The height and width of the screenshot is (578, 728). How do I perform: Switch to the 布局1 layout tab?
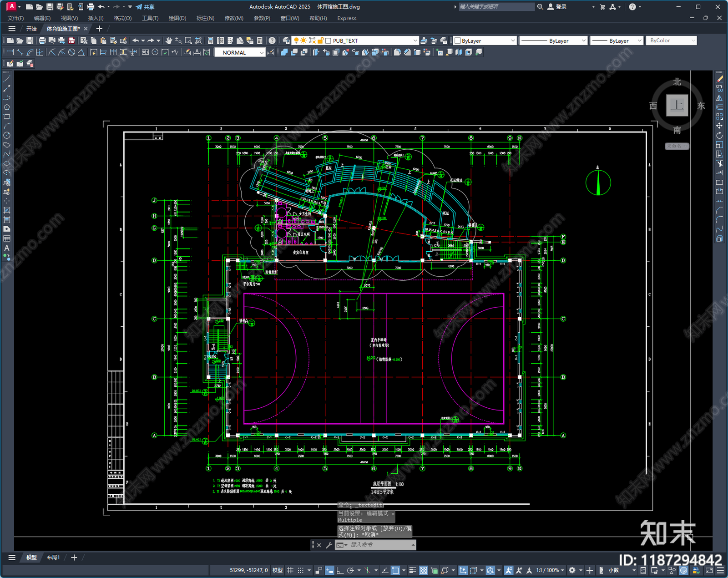pyautogui.click(x=53, y=558)
